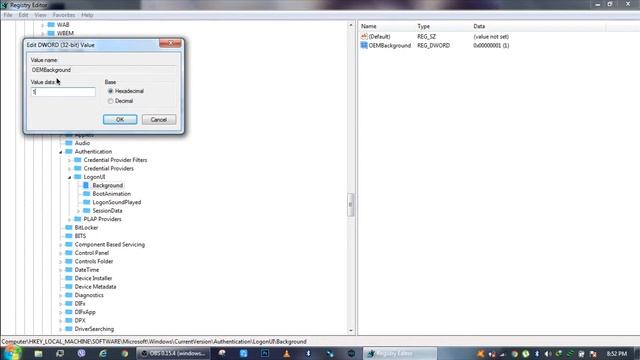Click the Value name field

(x=104, y=70)
